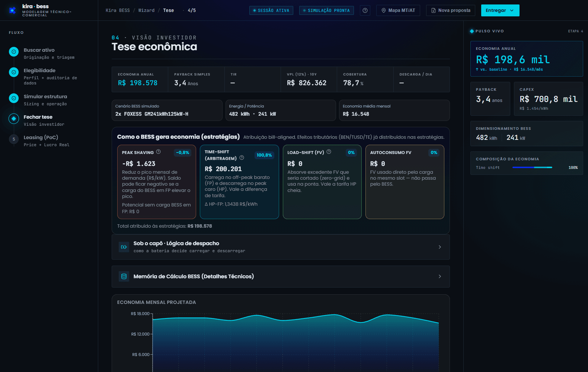This screenshot has height=372, width=588.
Task: Click the Peak Shaving info icon
Action: pyautogui.click(x=159, y=152)
